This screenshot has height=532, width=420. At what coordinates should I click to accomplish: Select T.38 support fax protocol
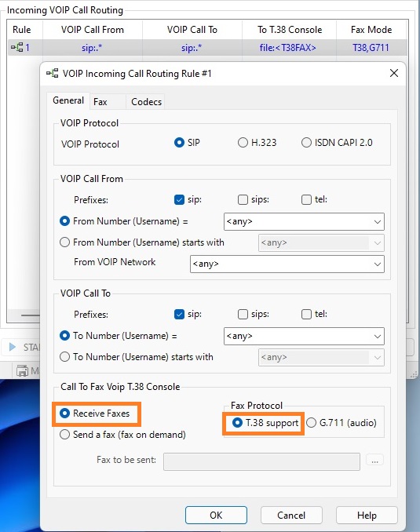(x=237, y=423)
